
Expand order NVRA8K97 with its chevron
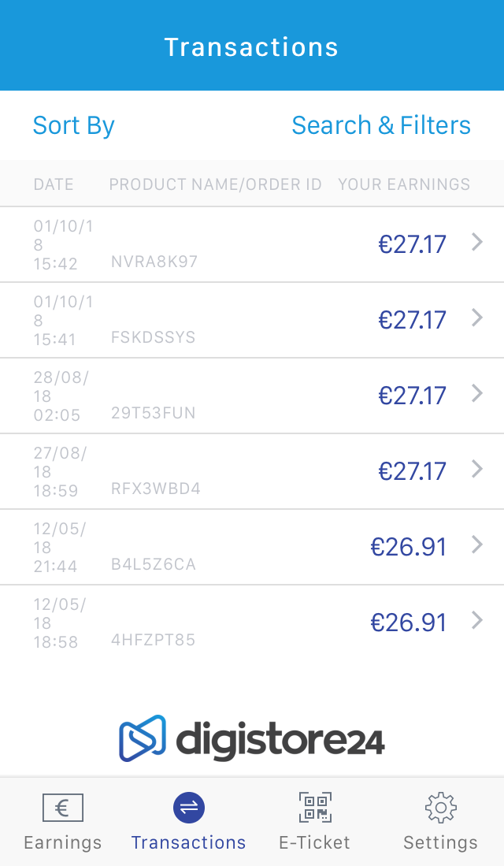[476, 243]
